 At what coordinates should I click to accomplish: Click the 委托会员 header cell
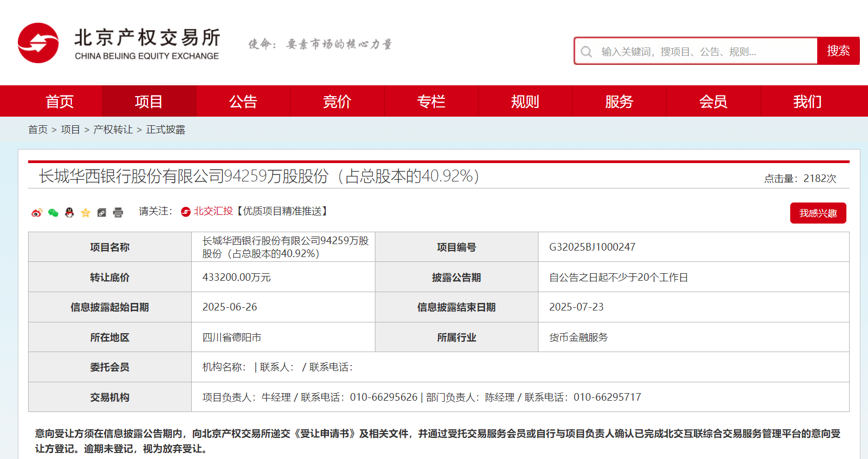110,367
